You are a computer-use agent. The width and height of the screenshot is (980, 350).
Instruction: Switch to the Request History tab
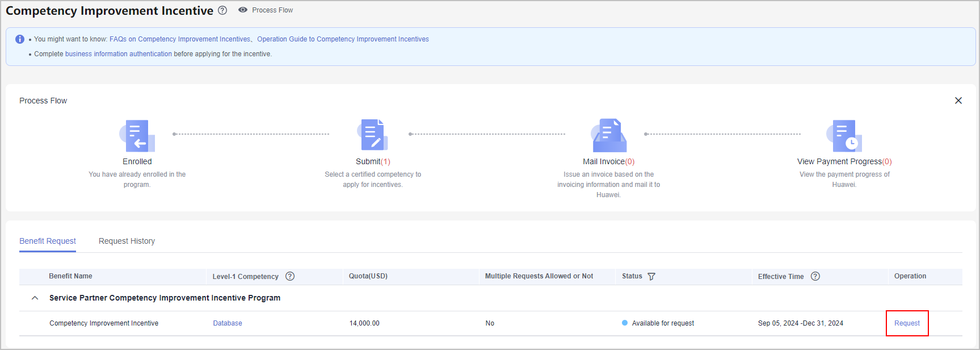tap(127, 241)
